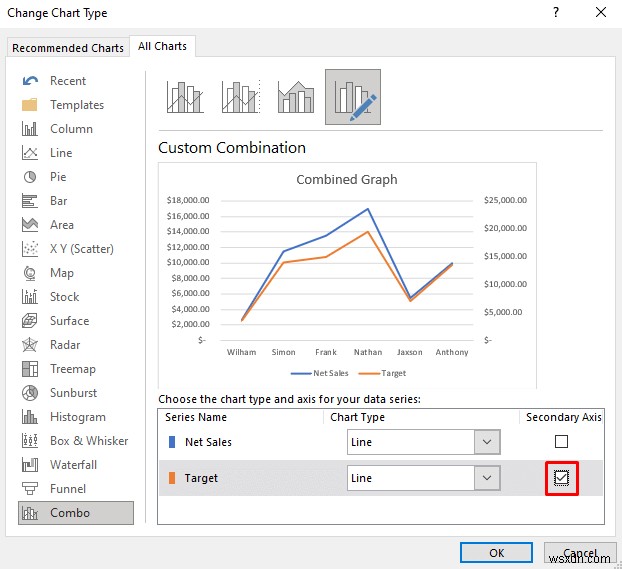Switch to the All Charts tab
This screenshot has width=622, height=569.
point(162,46)
